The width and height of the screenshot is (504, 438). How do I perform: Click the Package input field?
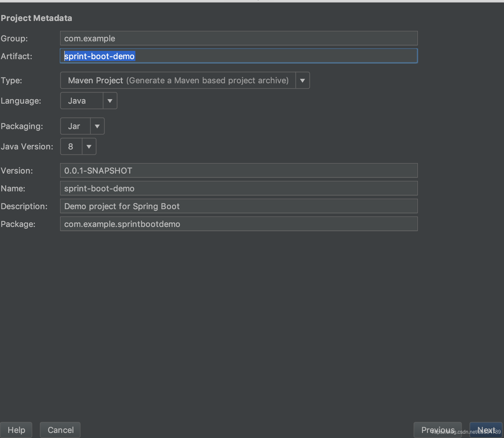[239, 224]
